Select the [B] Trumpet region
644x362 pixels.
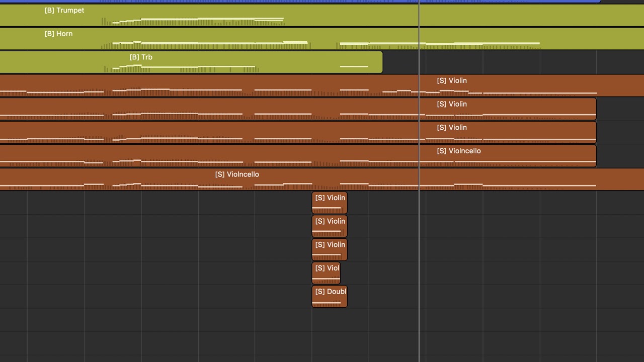tap(322, 15)
